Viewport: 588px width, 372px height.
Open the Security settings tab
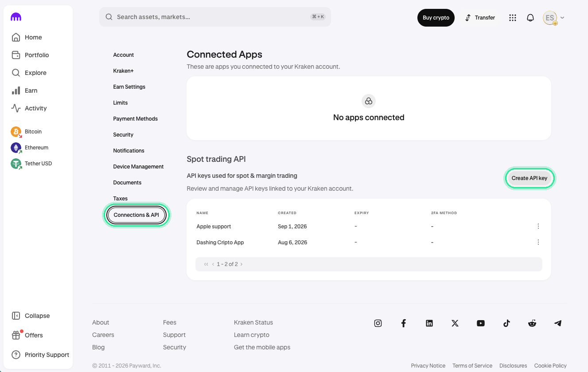click(123, 135)
